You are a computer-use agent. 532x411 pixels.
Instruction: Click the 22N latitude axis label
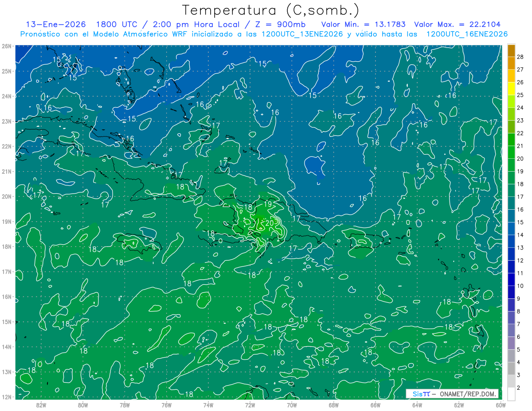click(x=7, y=146)
